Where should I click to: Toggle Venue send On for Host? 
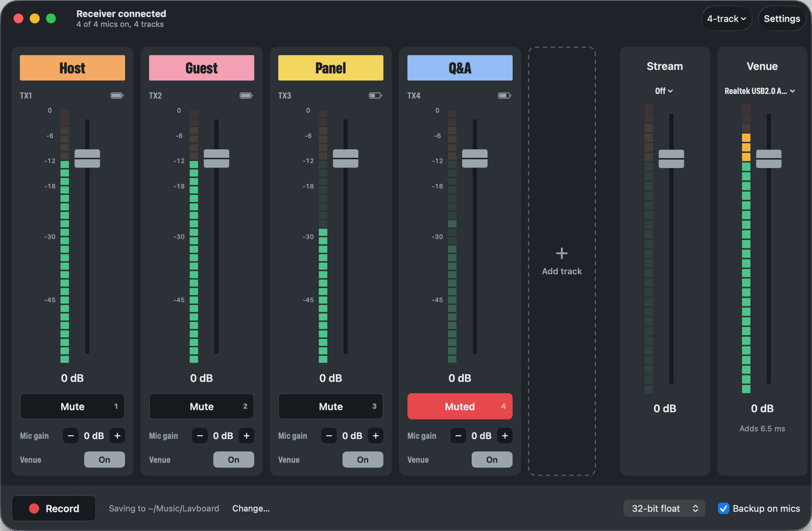104,460
